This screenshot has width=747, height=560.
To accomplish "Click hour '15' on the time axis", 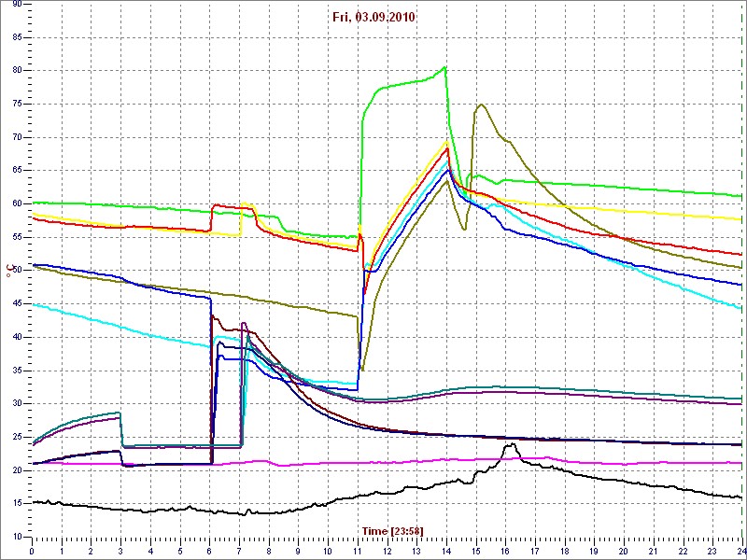I will tap(476, 551).
